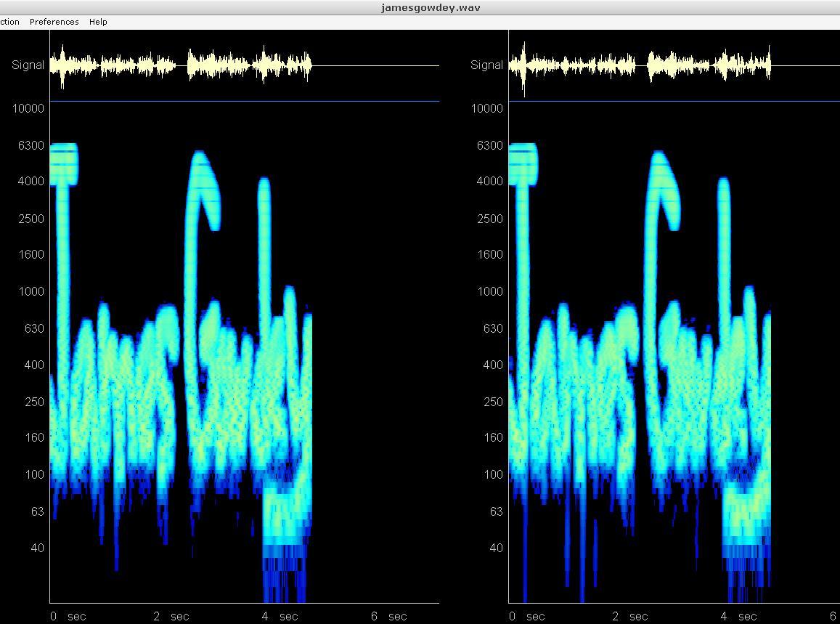Click the 100 frequency label on right axis
Screen dimensions: 840x624
pyautogui.click(x=493, y=474)
